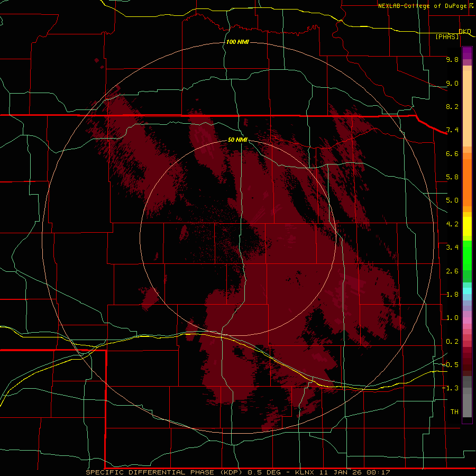Click the 5.8 value on the color scale

(452, 177)
